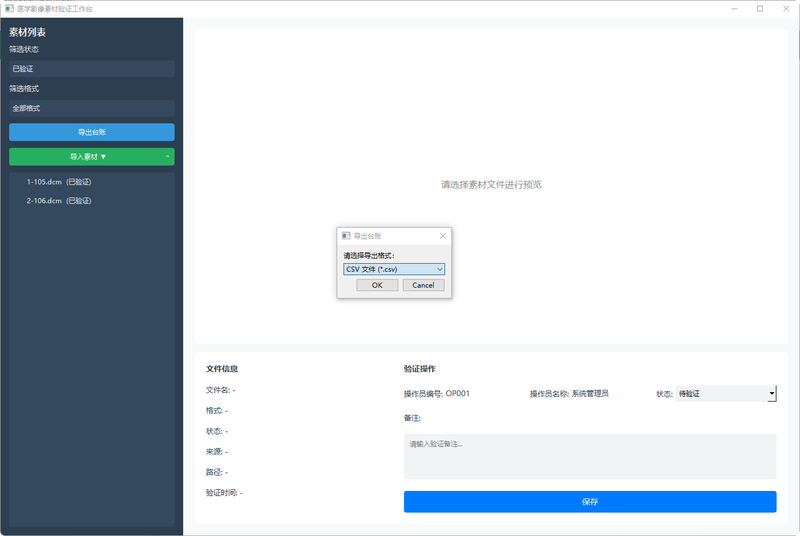Click the blue 导出台账 button in the sidebar
The image size is (800, 536).
tap(92, 132)
